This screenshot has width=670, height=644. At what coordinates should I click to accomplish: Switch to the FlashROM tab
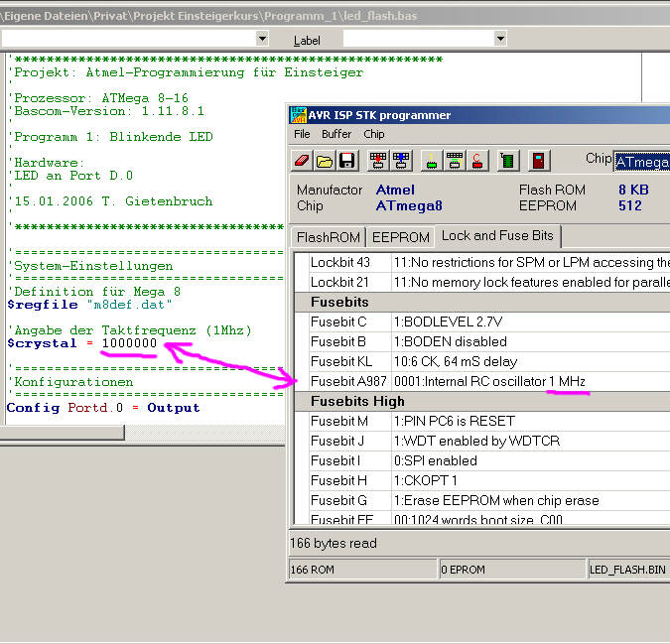tap(329, 237)
